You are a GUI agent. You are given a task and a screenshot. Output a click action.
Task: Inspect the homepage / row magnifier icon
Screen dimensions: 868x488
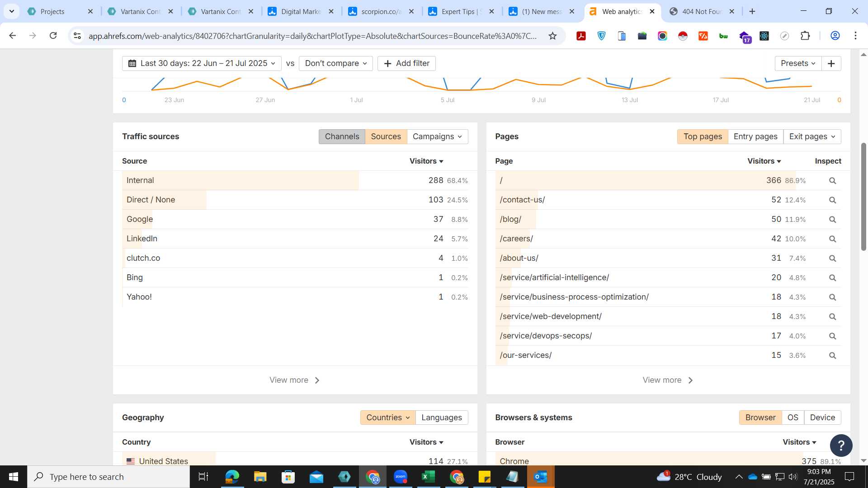(x=832, y=181)
